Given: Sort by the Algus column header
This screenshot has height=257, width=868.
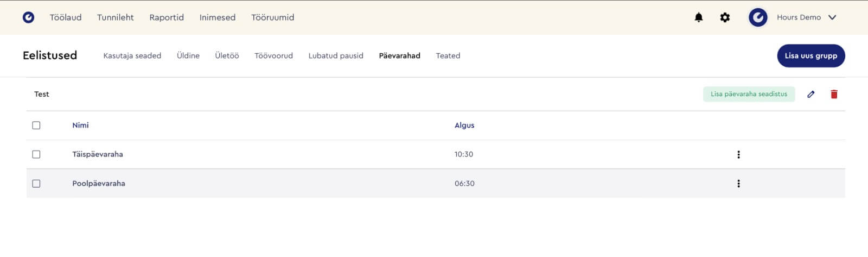Looking at the screenshot, I should pos(464,125).
